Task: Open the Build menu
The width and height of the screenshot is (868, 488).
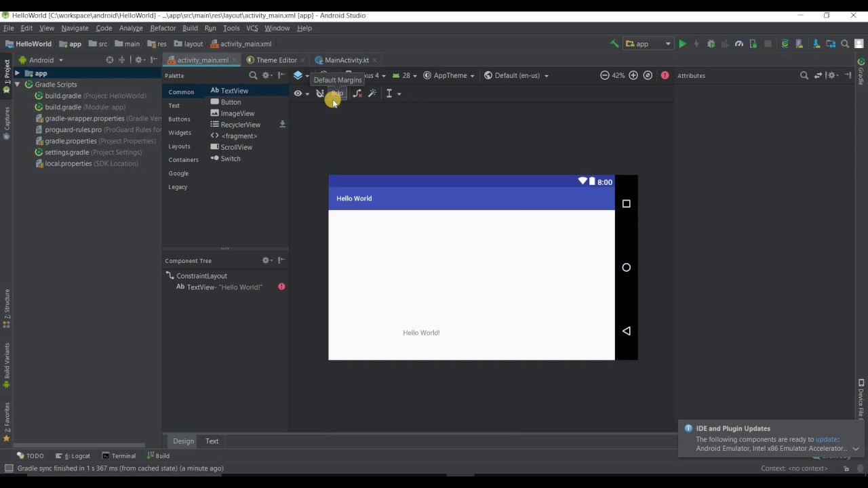Action: pyautogui.click(x=190, y=28)
